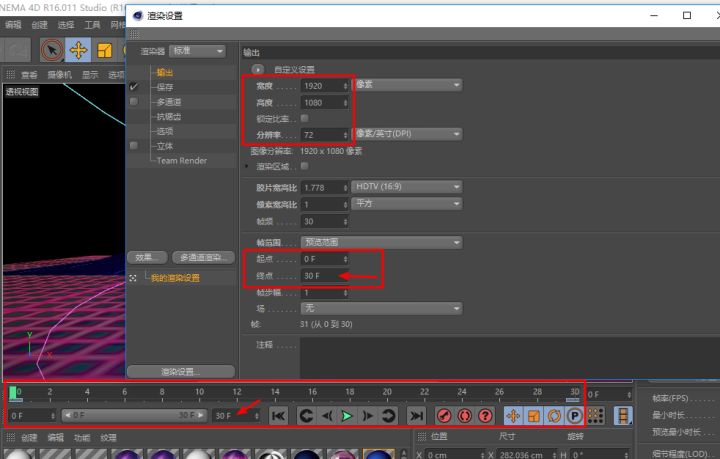The height and width of the screenshot is (459, 720).
Task: Click the Live Selection arrow tool
Action: (51, 50)
